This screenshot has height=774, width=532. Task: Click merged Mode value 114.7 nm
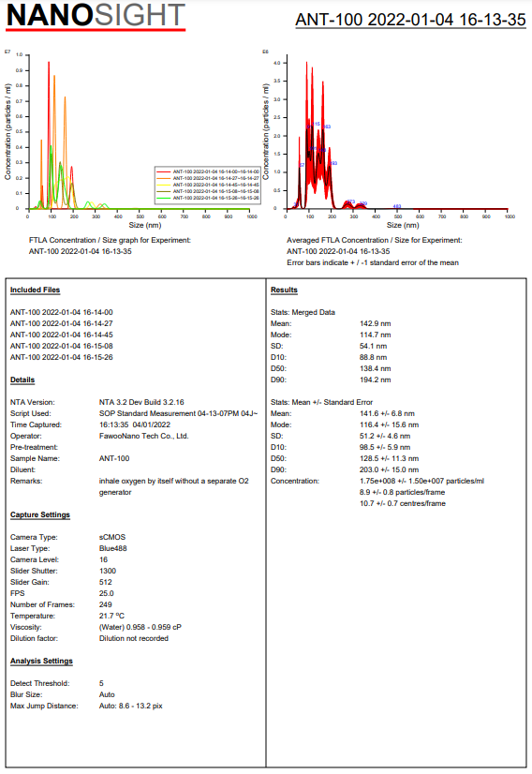[375, 335]
